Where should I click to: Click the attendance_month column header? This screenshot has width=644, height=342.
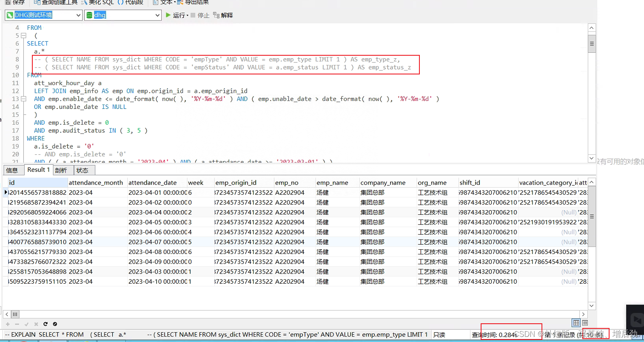pos(97,182)
